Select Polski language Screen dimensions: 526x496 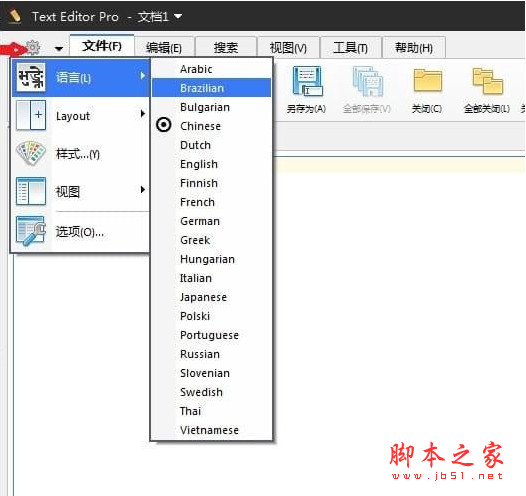point(211,316)
